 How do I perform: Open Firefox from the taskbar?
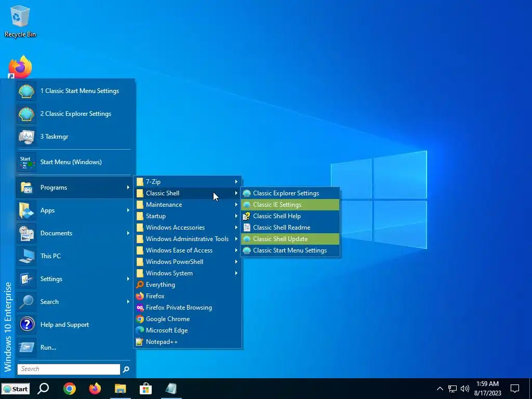click(95, 389)
